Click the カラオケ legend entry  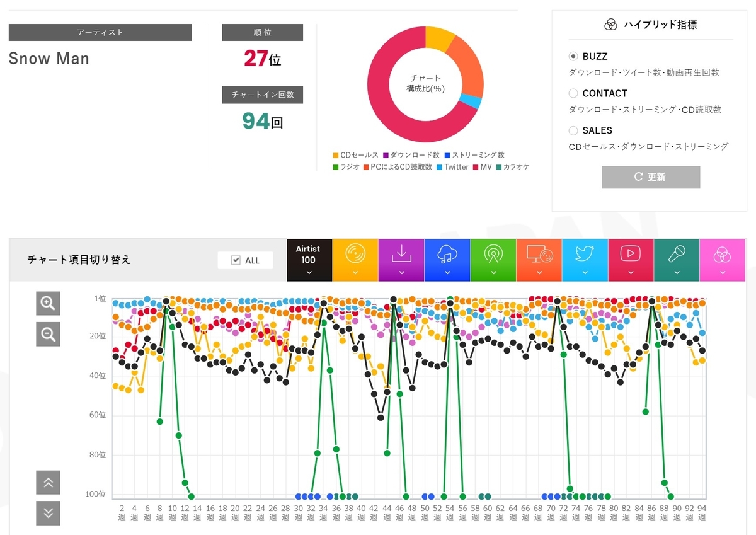(x=513, y=167)
